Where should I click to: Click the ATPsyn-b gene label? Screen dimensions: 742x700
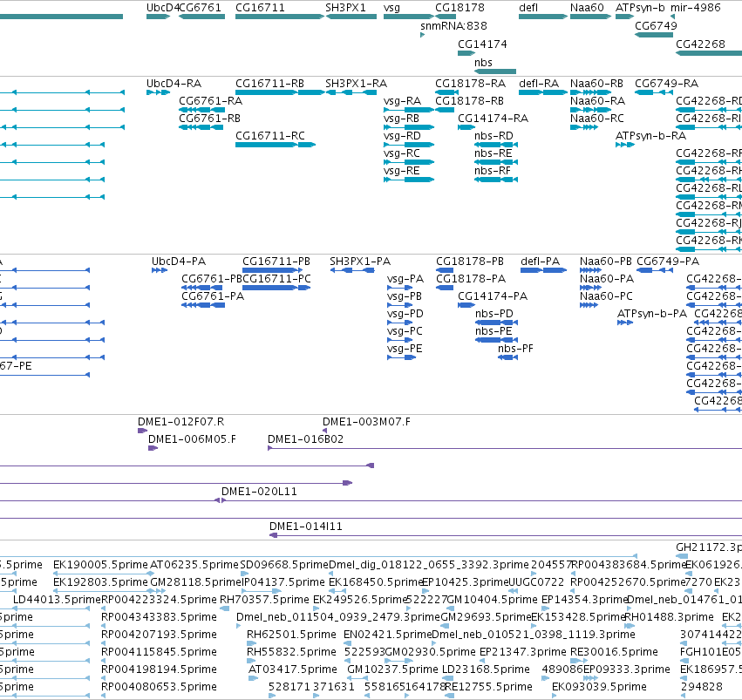click(640, 8)
